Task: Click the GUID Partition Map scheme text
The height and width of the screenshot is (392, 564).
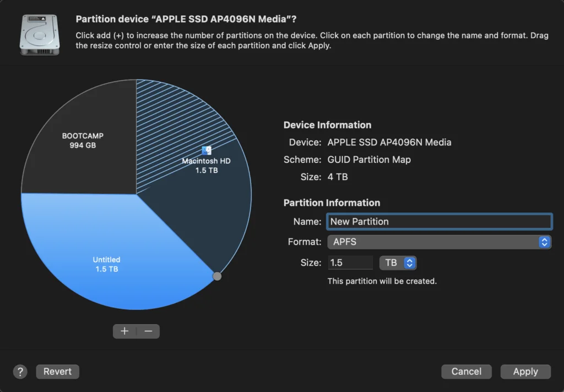Action: click(x=369, y=160)
